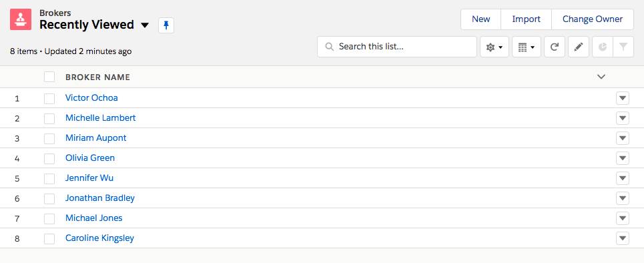Open the Broker Name column chevron menu

[x=601, y=77]
